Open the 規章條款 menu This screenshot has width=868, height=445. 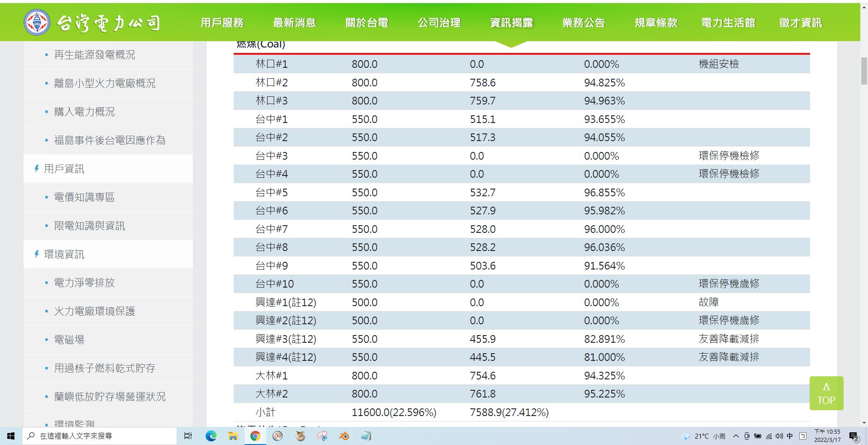click(x=656, y=23)
